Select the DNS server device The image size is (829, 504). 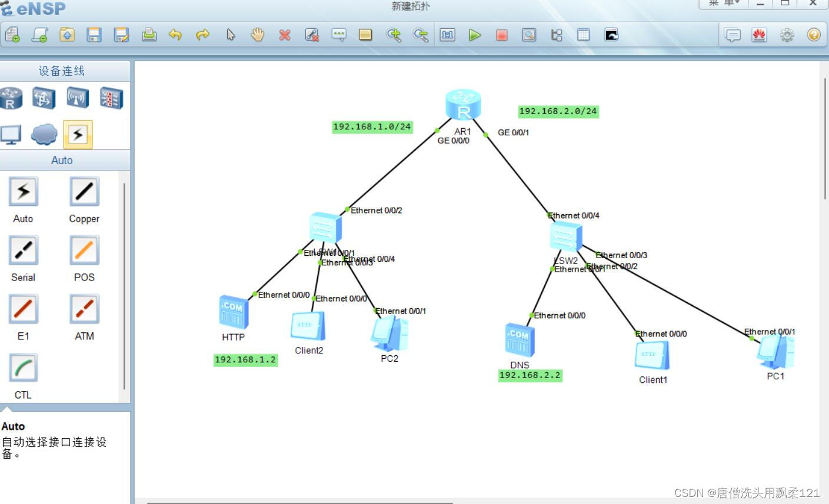[520, 340]
